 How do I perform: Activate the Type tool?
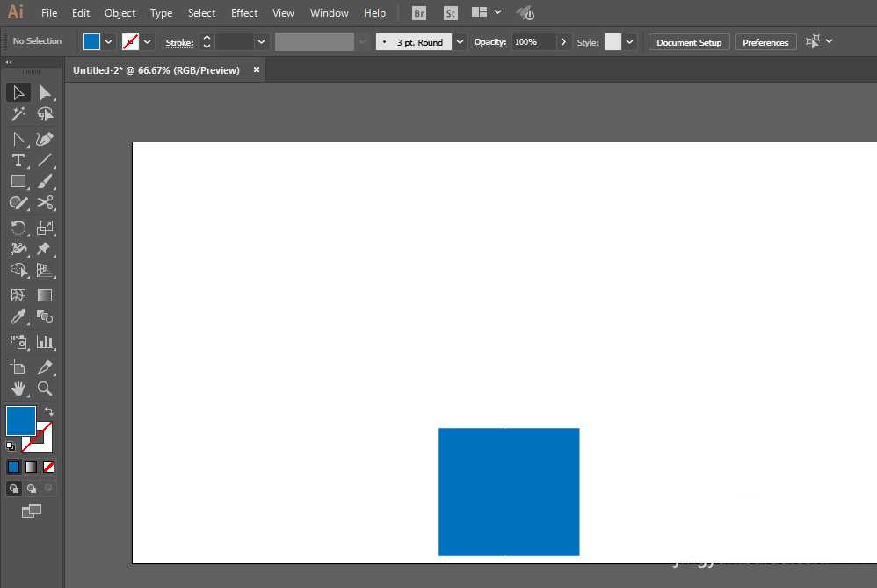coord(18,161)
